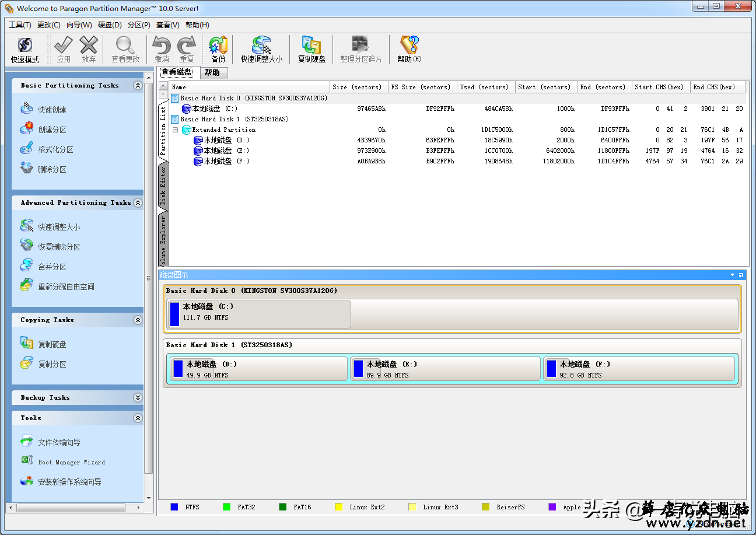Click 文件传输向导 icon in Tools
Image resolution: width=756 pixels, height=535 pixels.
pyautogui.click(x=27, y=442)
